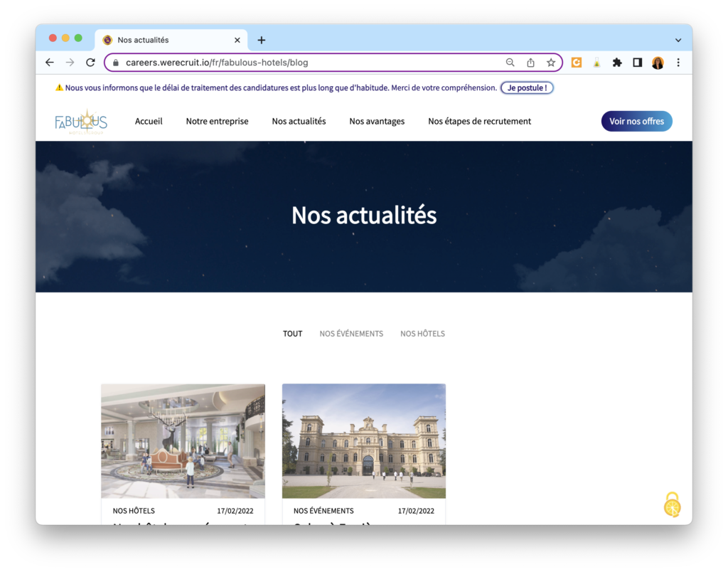Expand the tab search chevron
Screen dimensions: 728x572
pyautogui.click(x=678, y=41)
